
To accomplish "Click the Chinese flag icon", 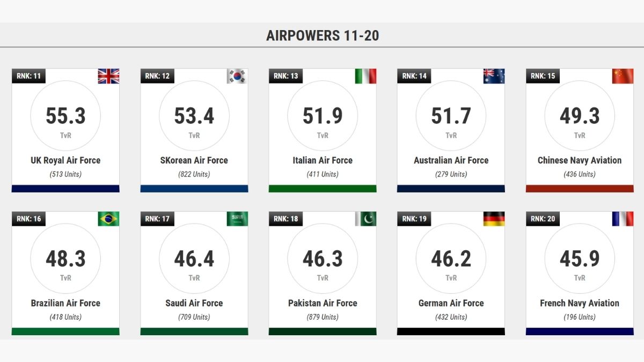I will (x=623, y=76).
